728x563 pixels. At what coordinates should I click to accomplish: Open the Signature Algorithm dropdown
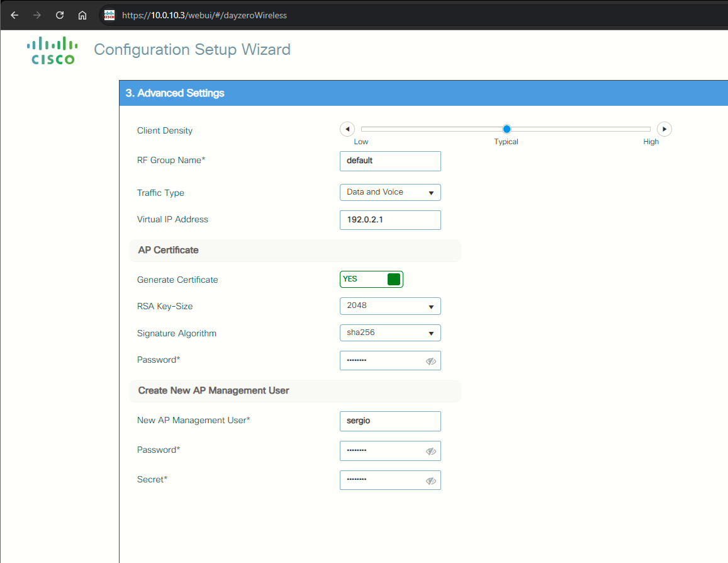point(390,333)
